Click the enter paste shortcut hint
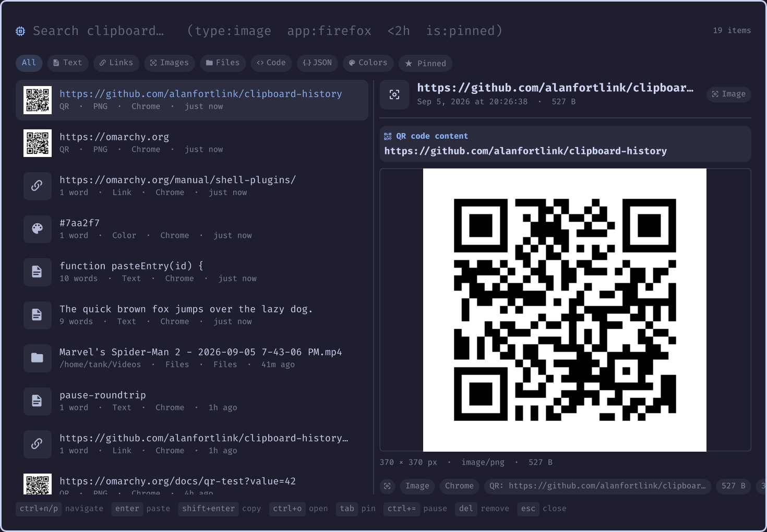 [141, 509]
